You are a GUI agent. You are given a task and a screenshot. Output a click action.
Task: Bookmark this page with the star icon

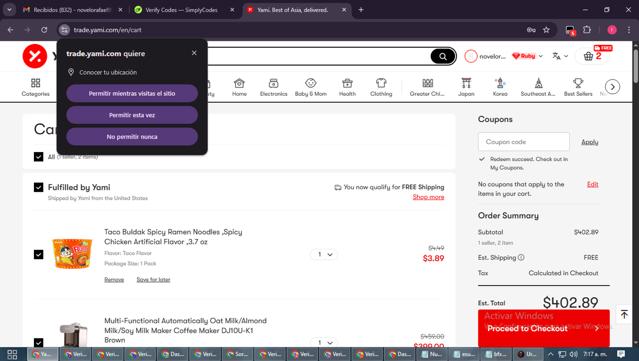pyautogui.click(x=546, y=30)
